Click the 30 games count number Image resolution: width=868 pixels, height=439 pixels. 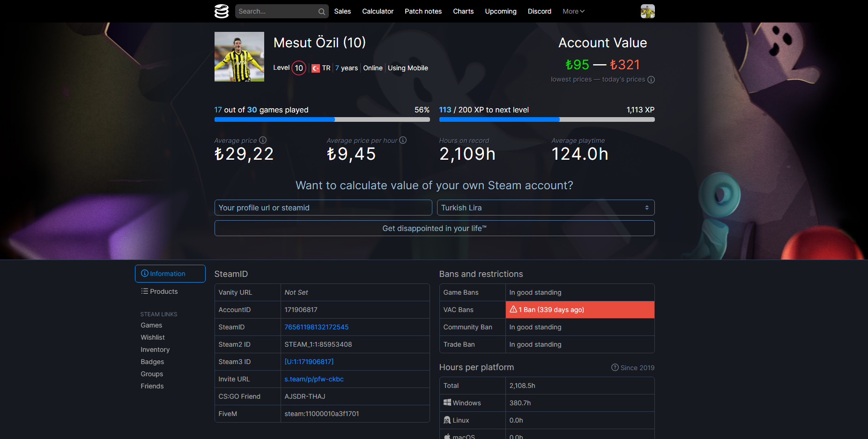pyautogui.click(x=252, y=110)
